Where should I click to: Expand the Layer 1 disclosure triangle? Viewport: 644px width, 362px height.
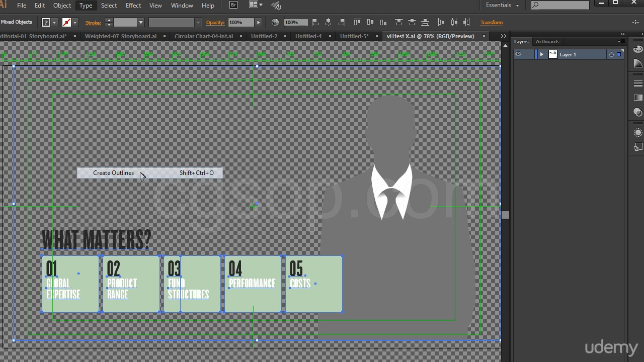[542, 54]
